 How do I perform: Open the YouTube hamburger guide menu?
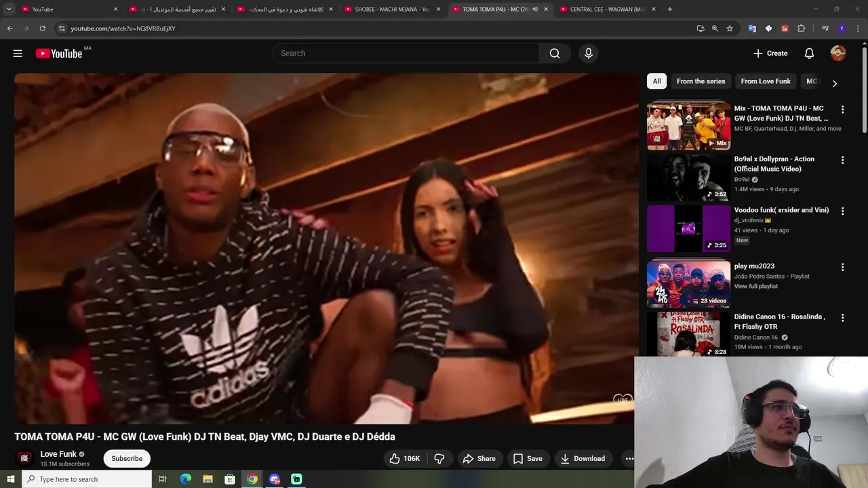click(x=18, y=54)
